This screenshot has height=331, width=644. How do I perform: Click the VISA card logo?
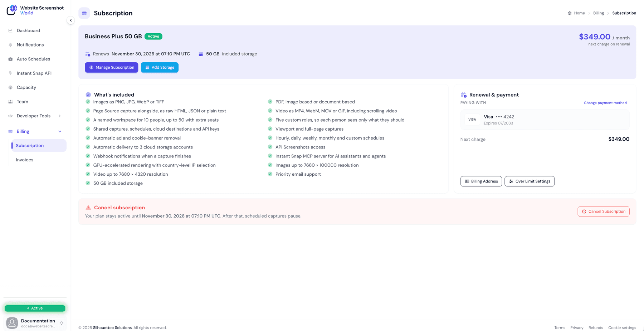coord(472,120)
